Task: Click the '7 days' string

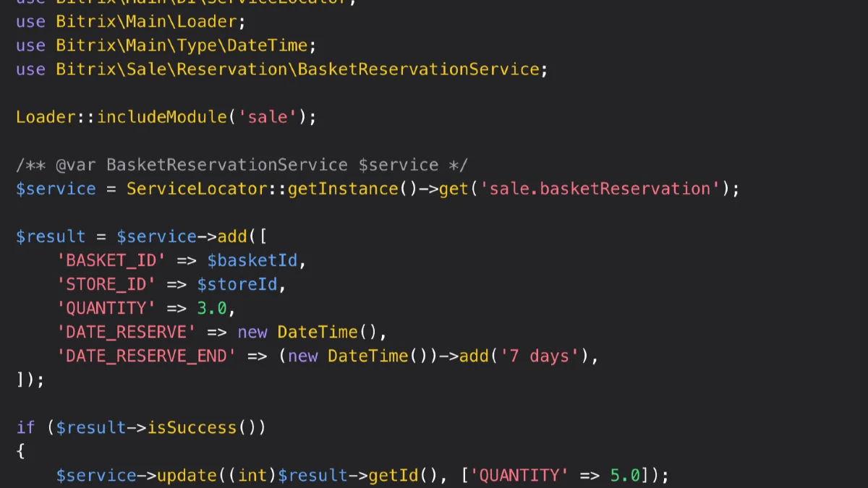Action: click(540, 356)
